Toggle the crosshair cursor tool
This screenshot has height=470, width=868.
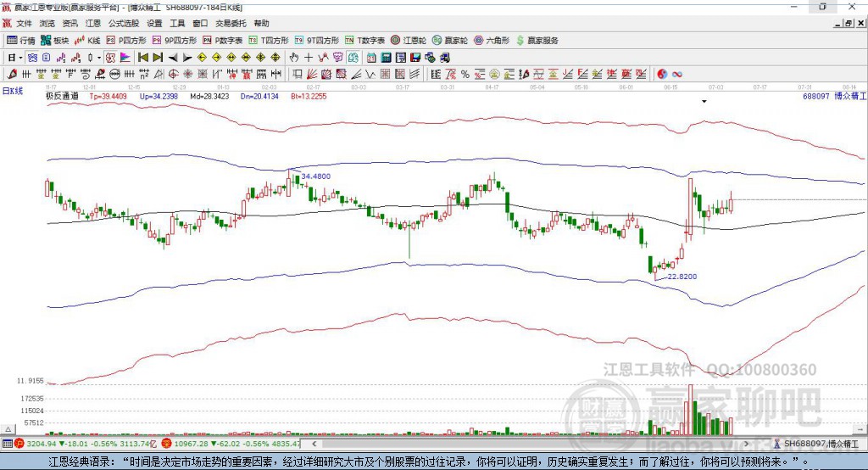[x=309, y=58]
